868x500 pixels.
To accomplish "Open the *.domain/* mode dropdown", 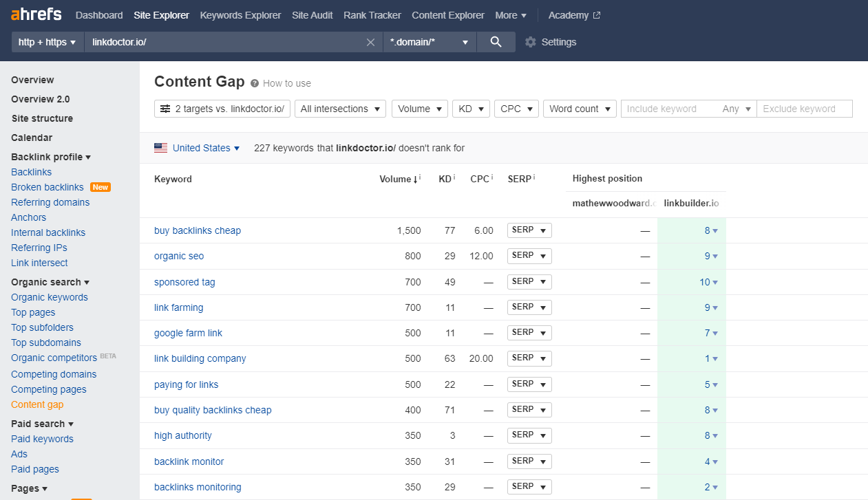I will [430, 42].
